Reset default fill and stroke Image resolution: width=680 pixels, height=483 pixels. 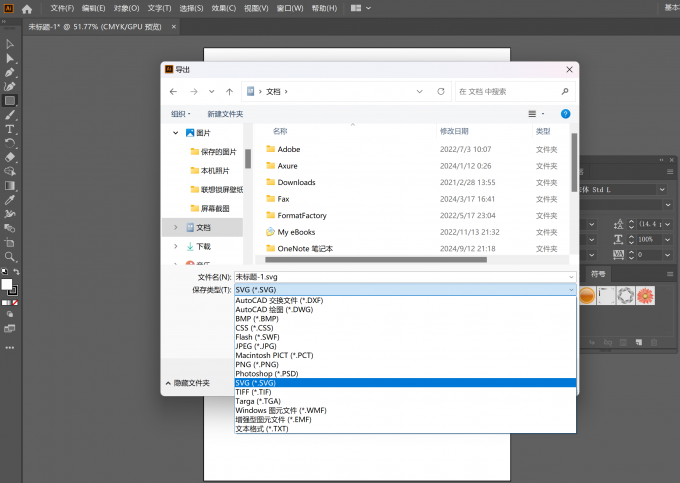[4, 272]
